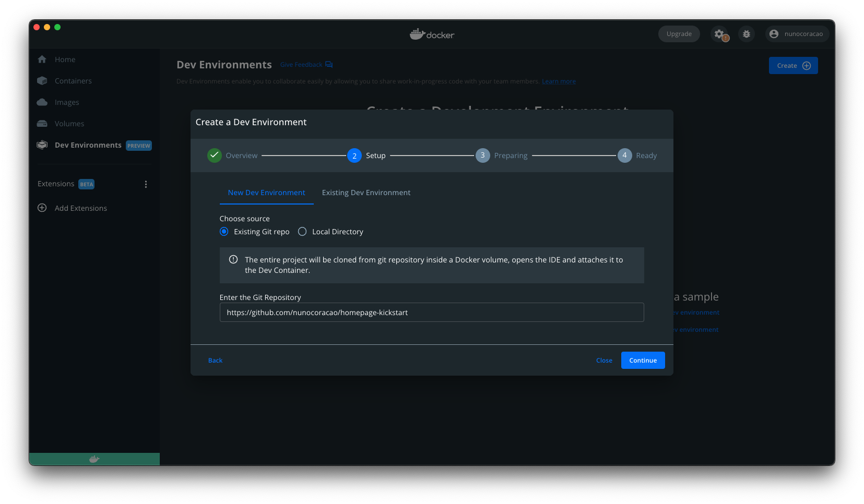Image resolution: width=864 pixels, height=504 pixels.
Task: Click the info icon in the notice
Action: coord(233,259)
